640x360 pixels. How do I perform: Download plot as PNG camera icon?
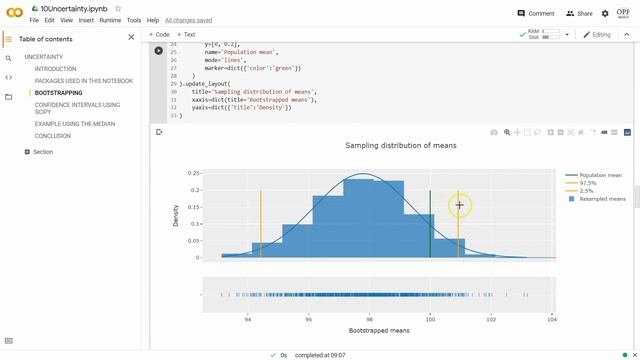pyautogui.click(x=494, y=132)
